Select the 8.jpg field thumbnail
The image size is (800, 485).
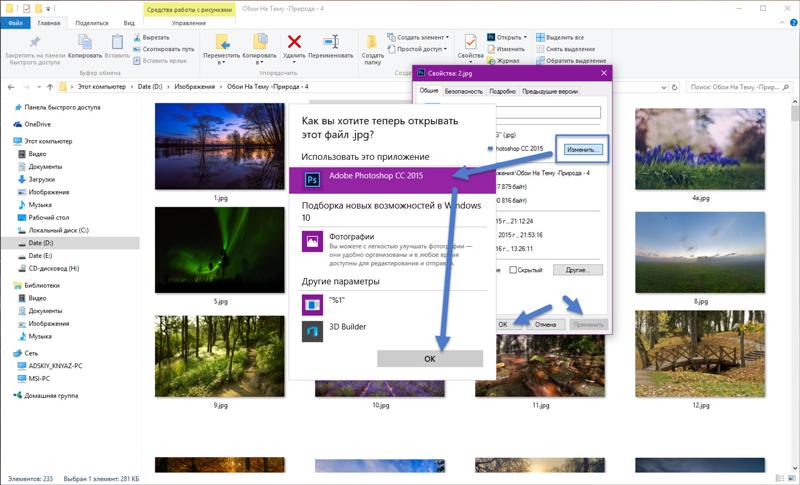pyautogui.click(x=700, y=252)
